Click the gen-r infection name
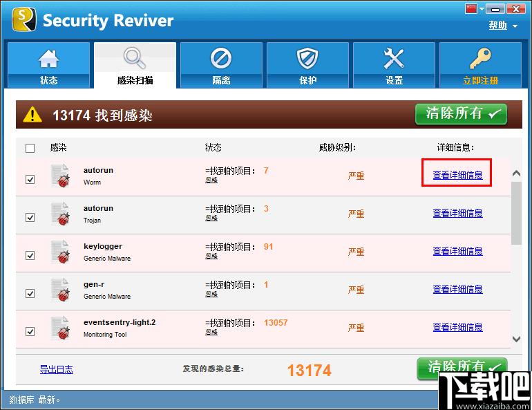Viewport: 532px width, 410px height. click(x=94, y=284)
